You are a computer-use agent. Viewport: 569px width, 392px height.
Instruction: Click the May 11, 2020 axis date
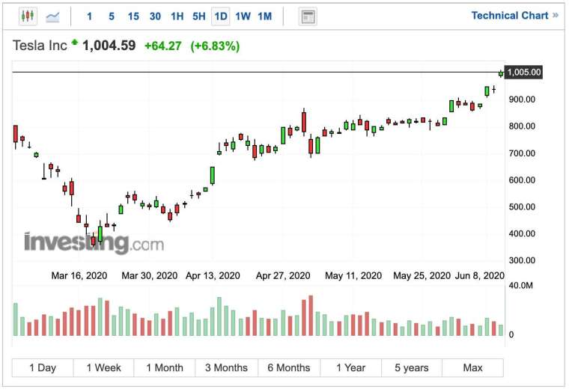353,275
